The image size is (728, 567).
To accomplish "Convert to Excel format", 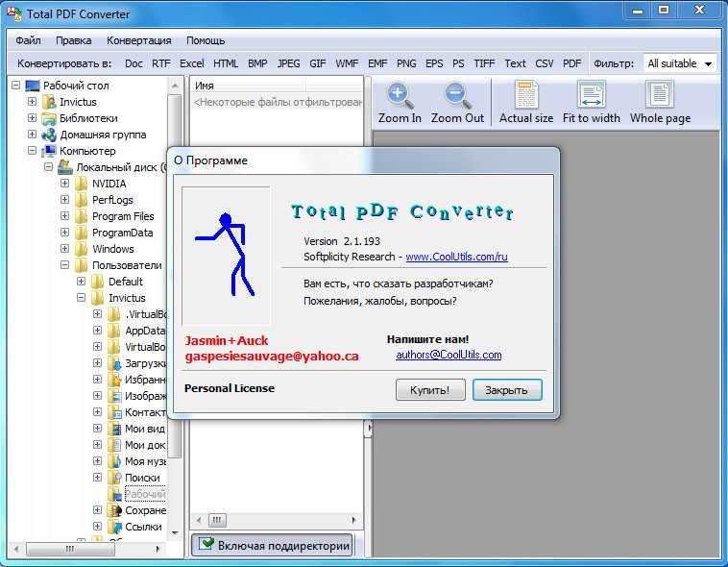I will [192, 63].
